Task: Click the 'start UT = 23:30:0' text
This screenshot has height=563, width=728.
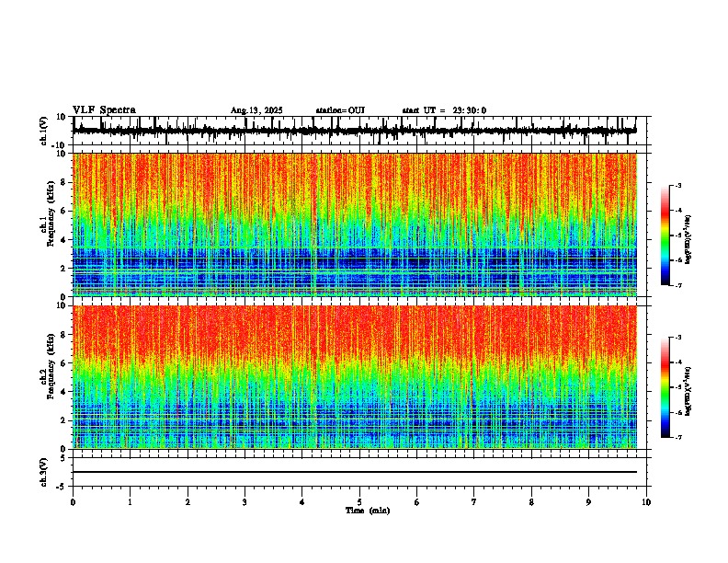Action: click(x=444, y=110)
